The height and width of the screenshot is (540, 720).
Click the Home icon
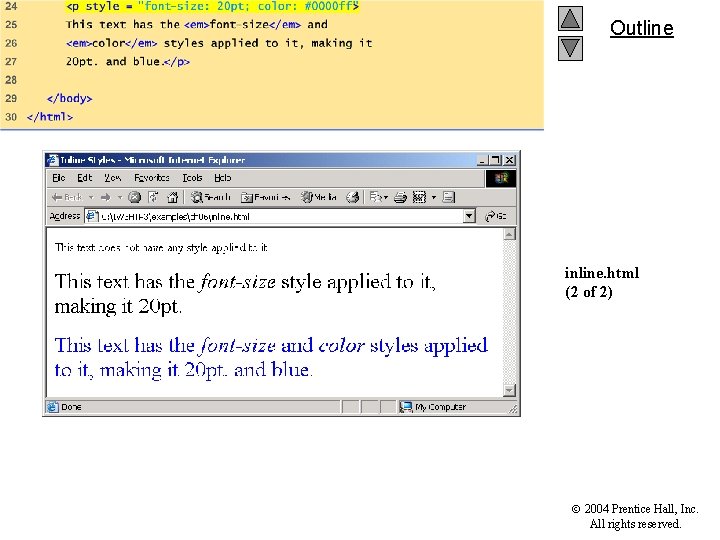(x=173, y=197)
